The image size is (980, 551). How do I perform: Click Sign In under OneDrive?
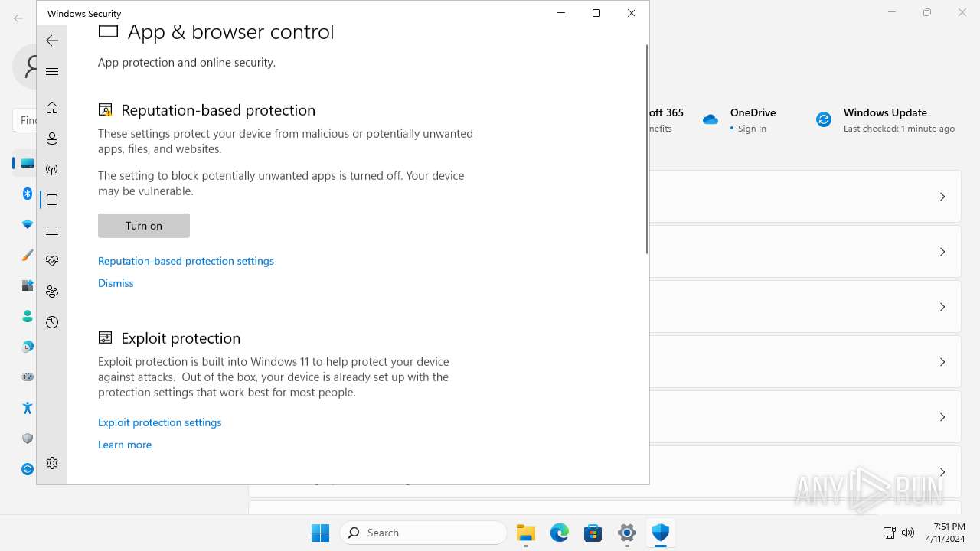coord(752,129)
